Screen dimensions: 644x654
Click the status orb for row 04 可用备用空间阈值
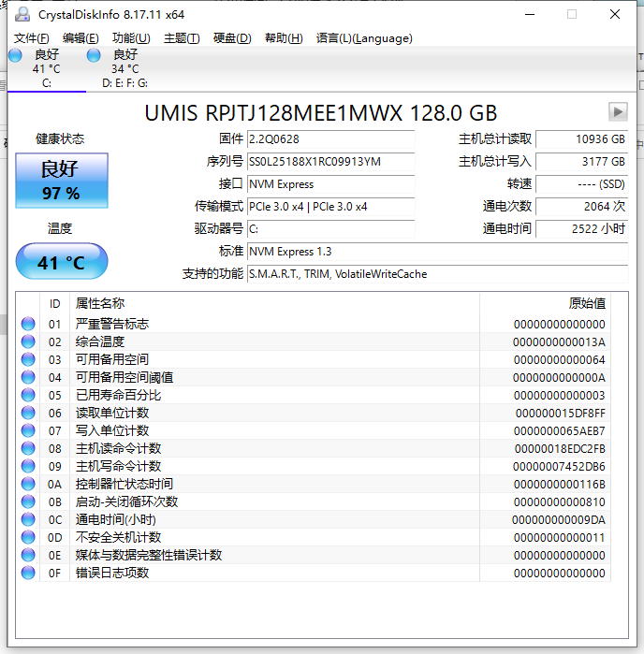pyautogui.click(x=28, y=377)
